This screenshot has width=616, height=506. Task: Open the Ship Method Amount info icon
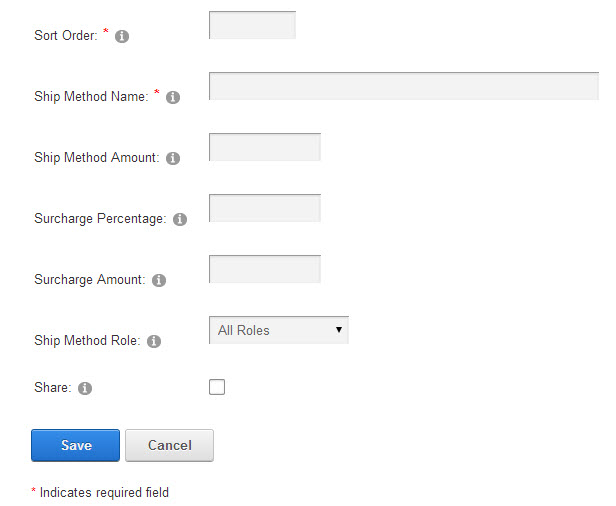pyautogui.click(x=173, y=158)
